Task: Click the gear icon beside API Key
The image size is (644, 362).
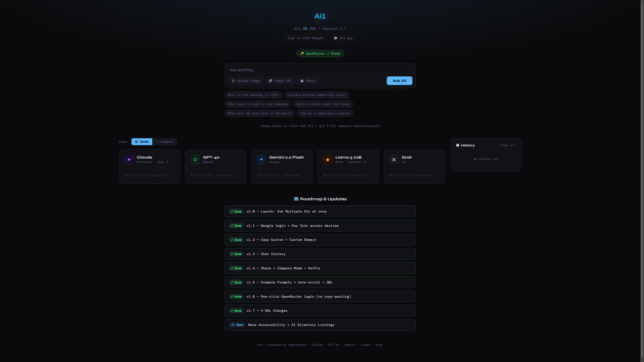Action: pos(335,38)
